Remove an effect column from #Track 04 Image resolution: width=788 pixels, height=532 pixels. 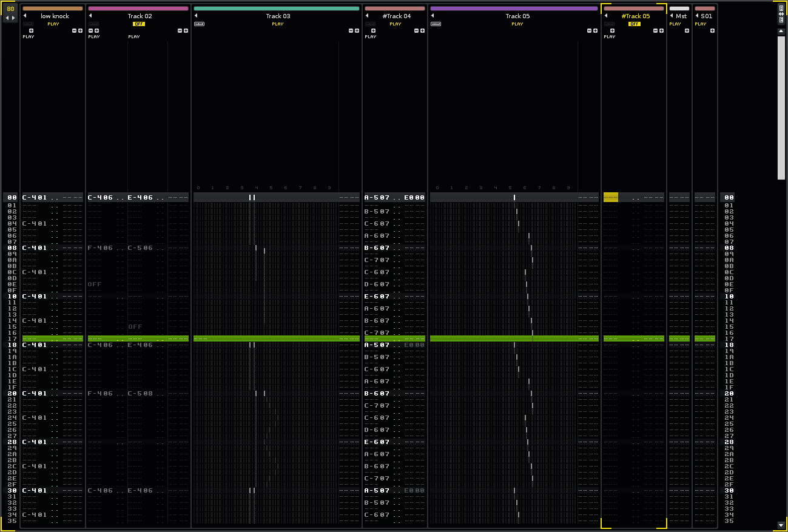(x=417, y=30)
